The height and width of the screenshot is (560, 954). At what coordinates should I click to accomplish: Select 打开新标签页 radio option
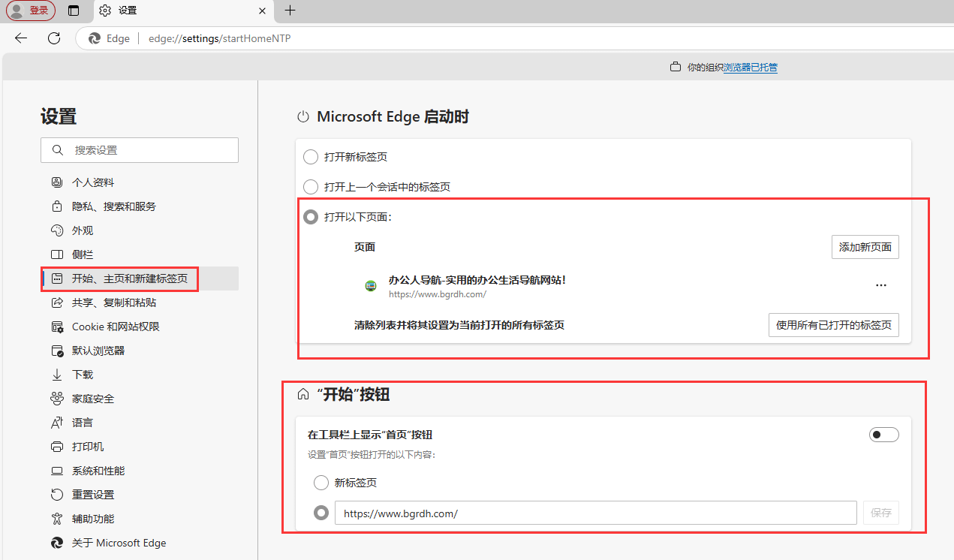tap(310, 157)
